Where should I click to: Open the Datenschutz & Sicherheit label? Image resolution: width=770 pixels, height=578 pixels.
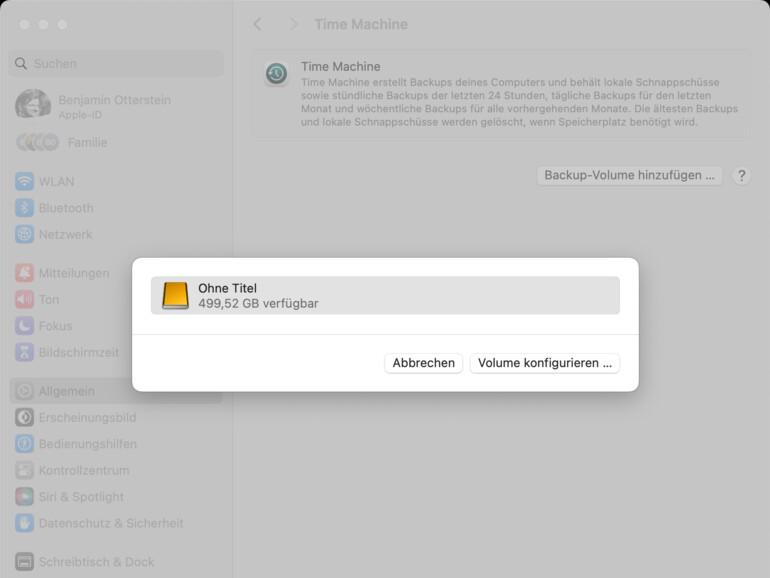tap(111, 523)
